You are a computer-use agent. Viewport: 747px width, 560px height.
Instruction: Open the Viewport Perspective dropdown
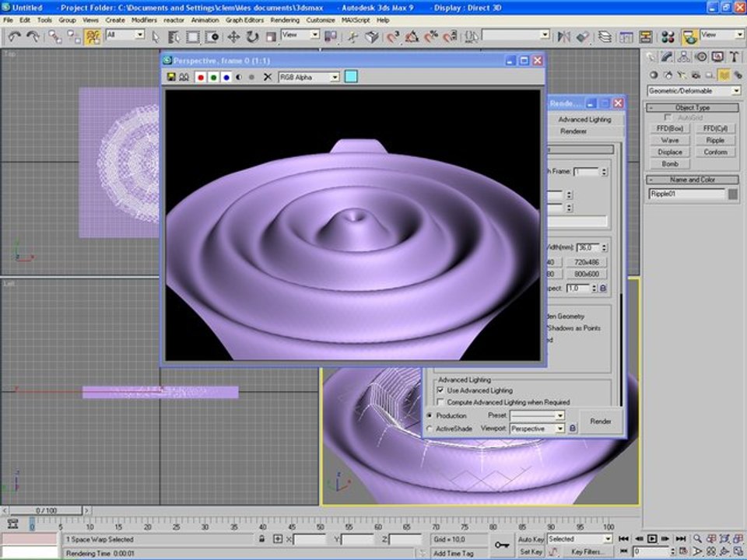point(537,429)
